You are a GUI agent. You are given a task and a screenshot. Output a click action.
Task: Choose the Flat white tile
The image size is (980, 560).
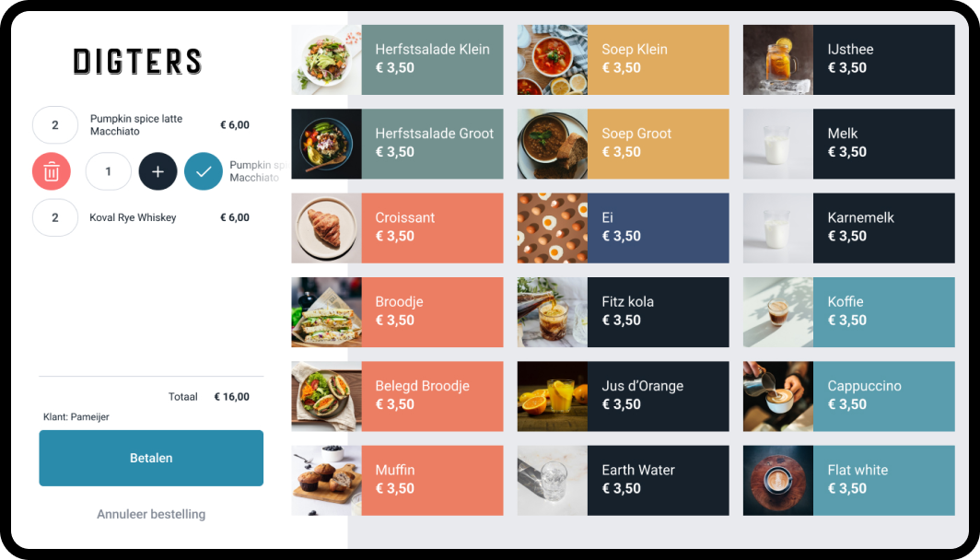point(849,481)
